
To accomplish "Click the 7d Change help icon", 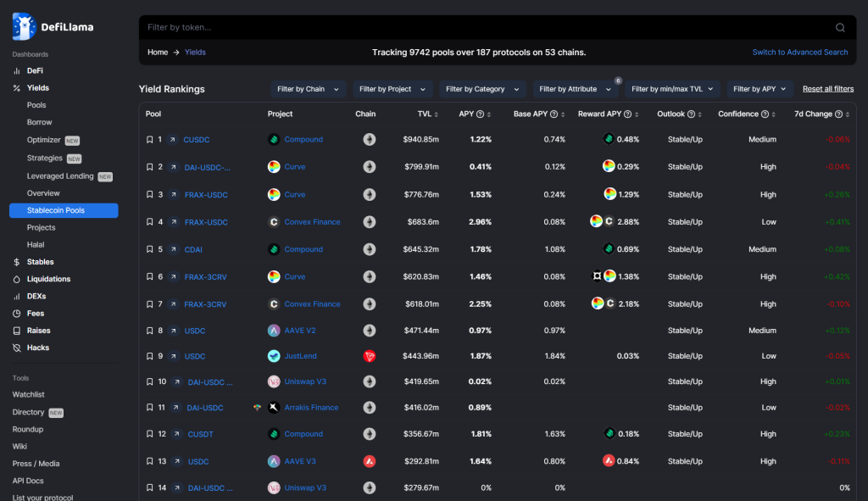I will [838, 114].
